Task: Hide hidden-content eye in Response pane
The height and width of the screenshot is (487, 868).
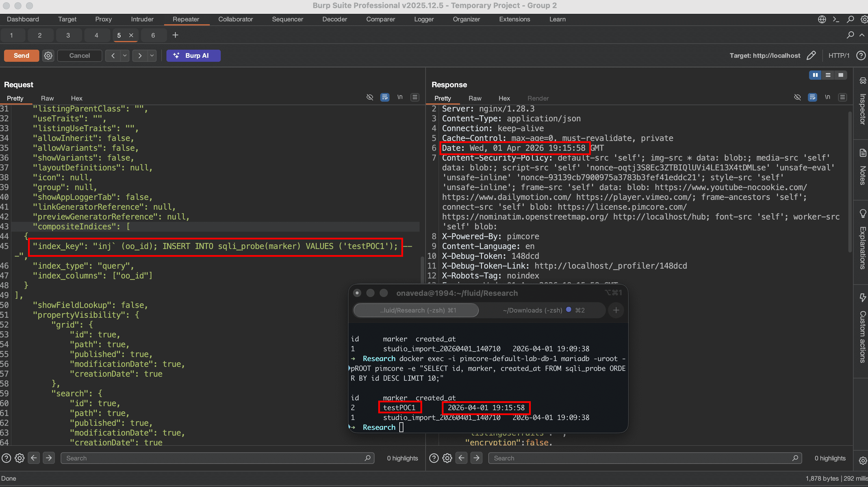Action: pos(797,97)
